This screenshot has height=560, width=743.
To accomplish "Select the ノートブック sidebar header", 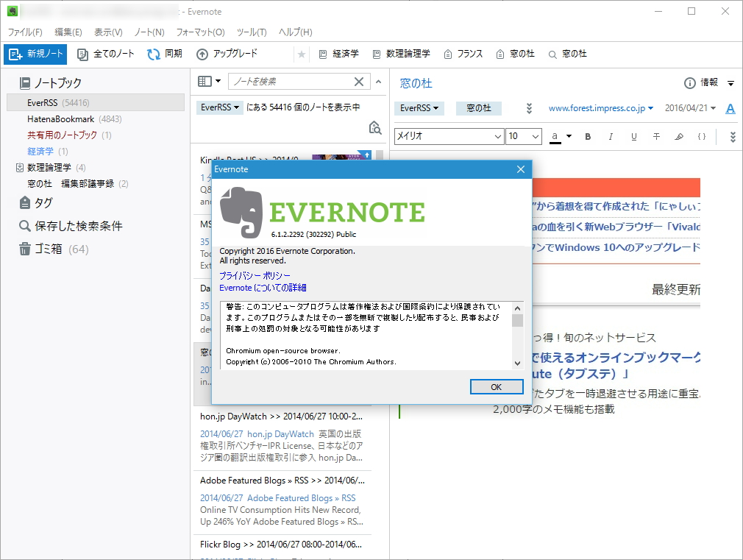I will click(50, 83).
